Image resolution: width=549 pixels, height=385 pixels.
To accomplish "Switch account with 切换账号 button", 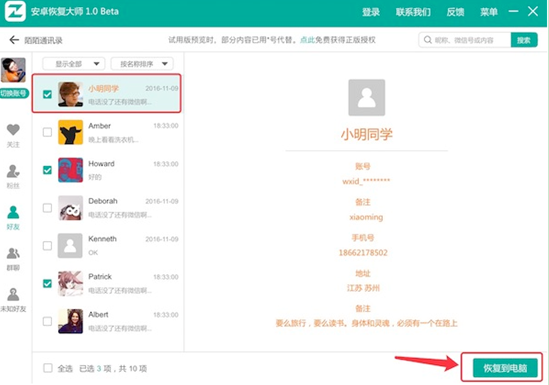I will tap(14, 93).
